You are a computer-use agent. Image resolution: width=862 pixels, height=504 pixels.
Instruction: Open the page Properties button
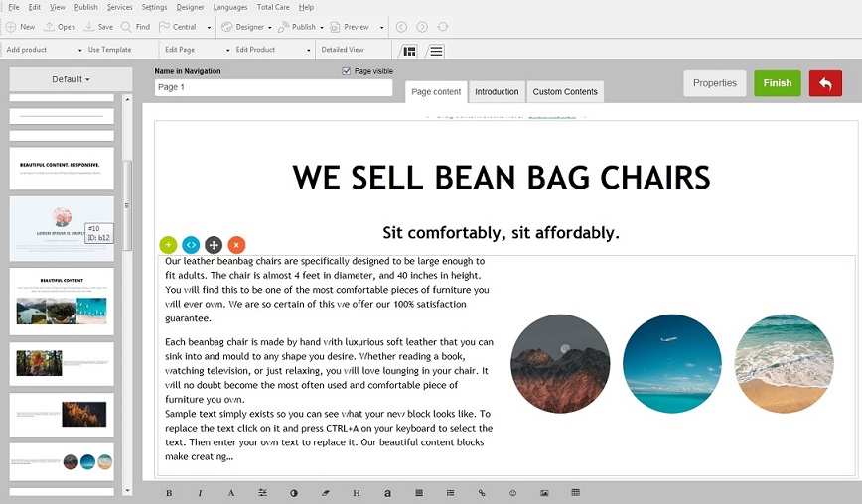pos(715,83)
